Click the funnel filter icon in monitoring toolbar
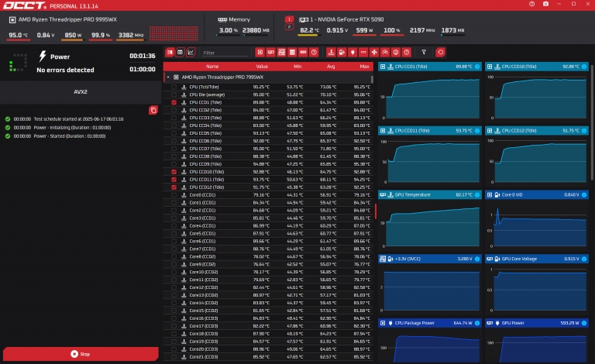The image size is (595, 364). 424,52
